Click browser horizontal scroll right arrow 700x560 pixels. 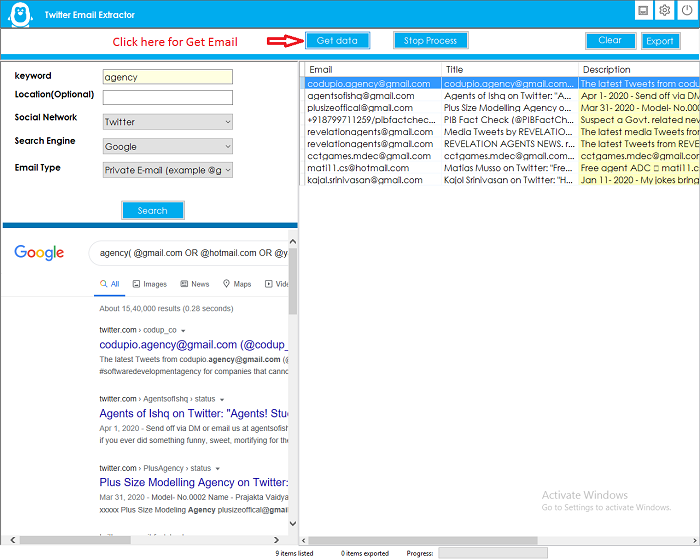click(x=276, y=540)
